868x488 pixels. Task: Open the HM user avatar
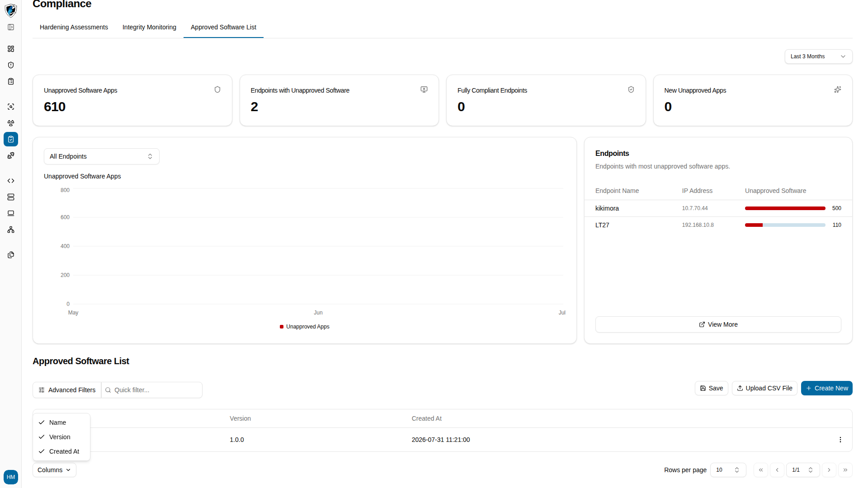click(11, 477)
